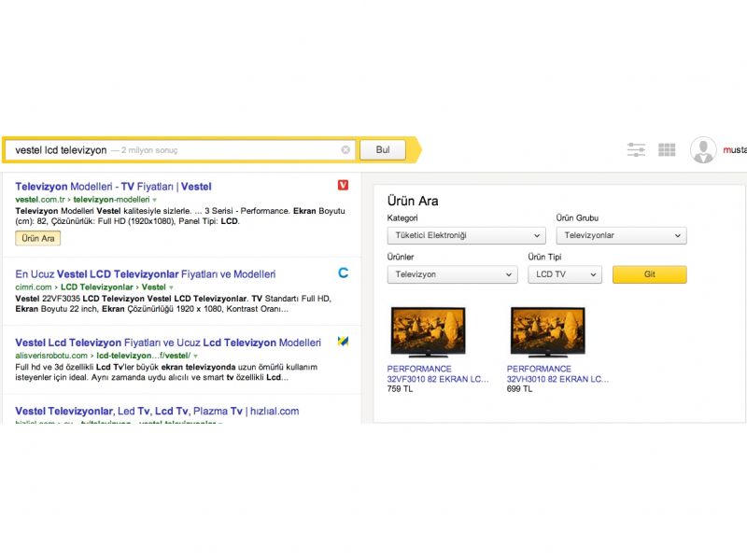This screenshot has width=747, height=560.
Task: Click the lcd-televizyon…f/vestel/ breadcrumb
Action: click(x=144, y=356)
